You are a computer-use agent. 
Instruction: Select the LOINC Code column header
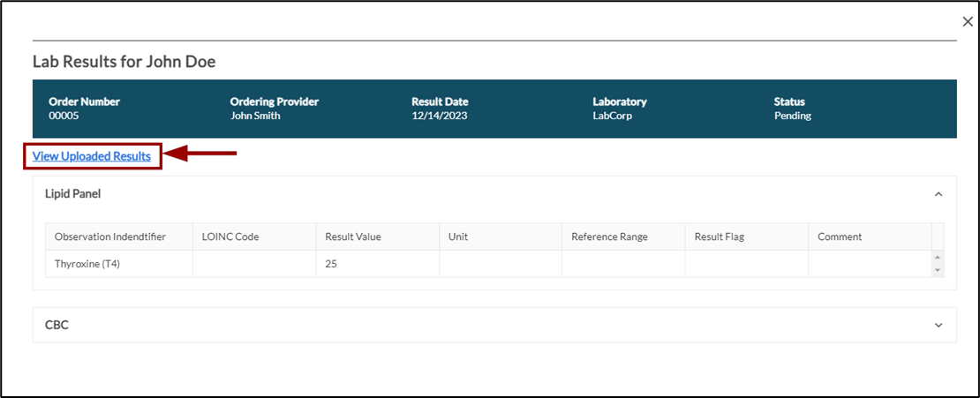pyautogui.click(x=230, y=237)
